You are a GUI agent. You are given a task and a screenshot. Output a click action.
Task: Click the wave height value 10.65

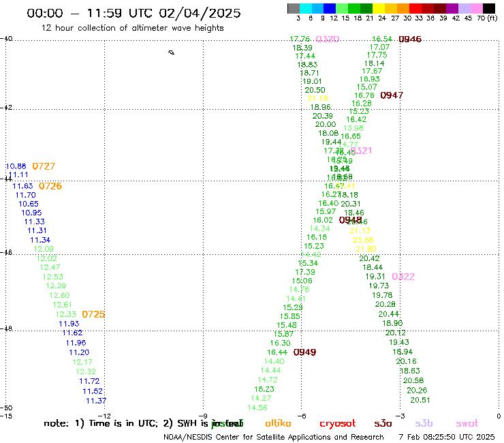pyautogui.click(x=29, y=204)
